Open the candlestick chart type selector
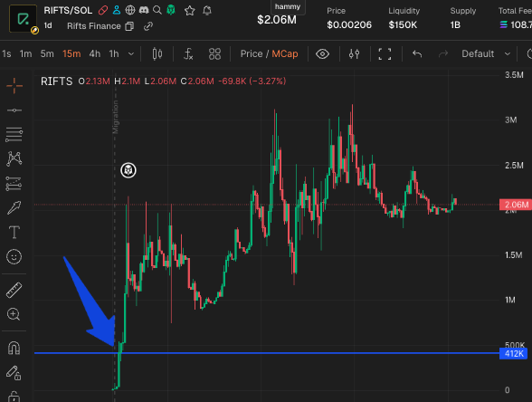Screen dimensions: 532x402 pyautogui.click(x=157, y=54)
